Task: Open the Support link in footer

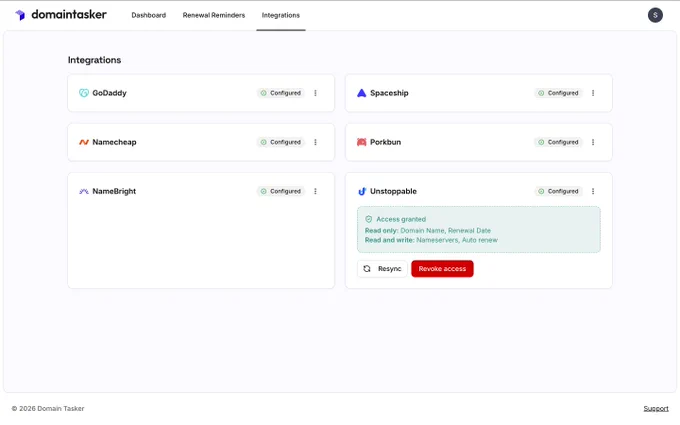Action: (x=656, y=409)
